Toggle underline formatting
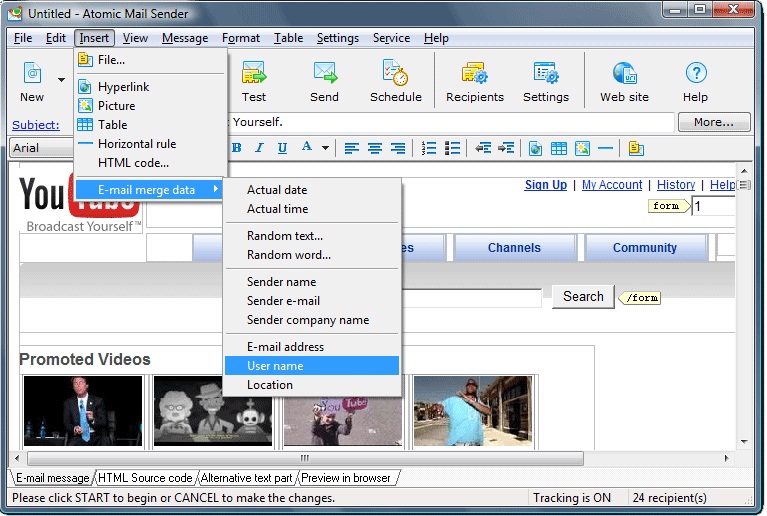767x516 pixels. click(282, 148)
